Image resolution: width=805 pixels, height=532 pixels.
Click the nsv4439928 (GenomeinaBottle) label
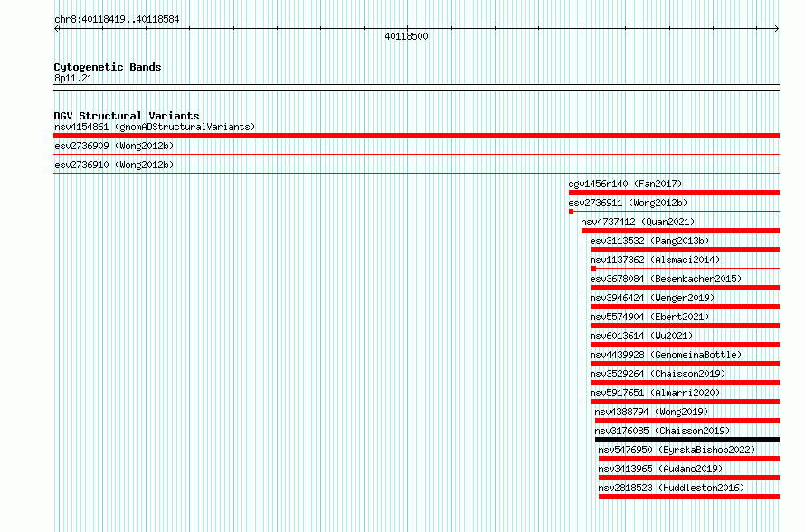pyautogui.click(x=666, y=355)
